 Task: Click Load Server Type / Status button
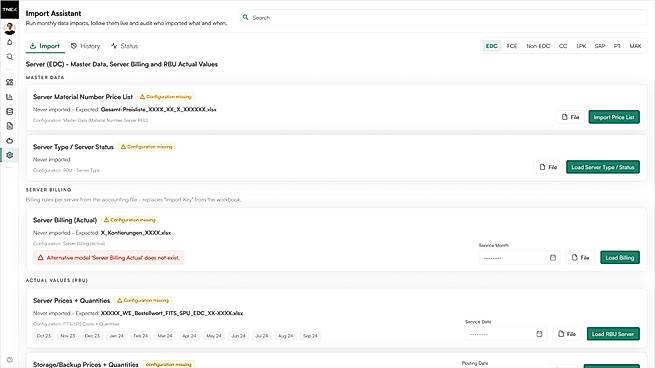tap(603, 167)
